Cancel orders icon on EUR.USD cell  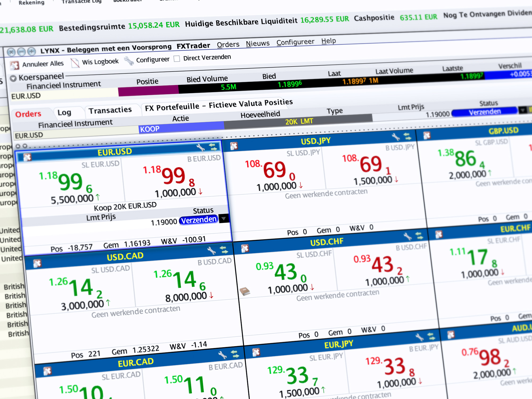[x=27, y=157]
